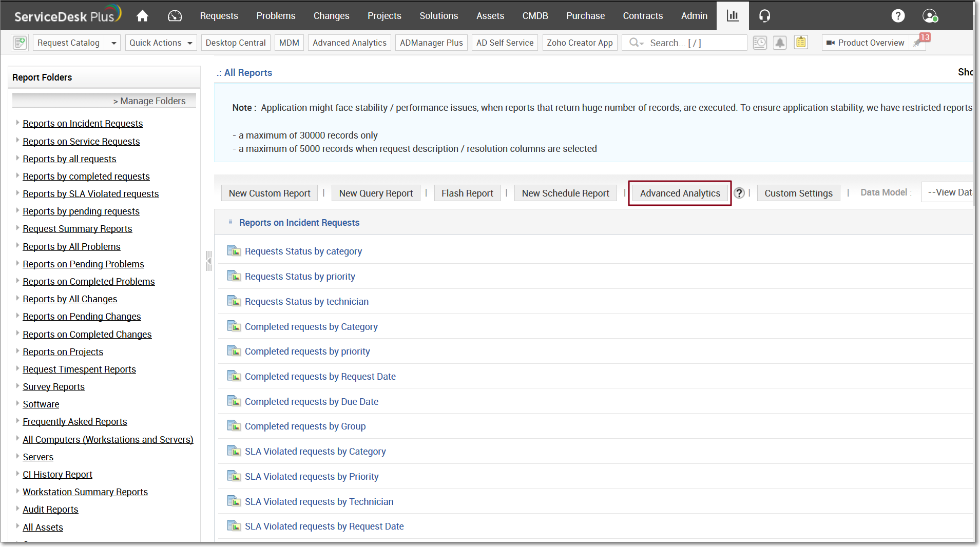Click the ServiceDesk Plus logo
980x547 pixels.
[68, 14]
